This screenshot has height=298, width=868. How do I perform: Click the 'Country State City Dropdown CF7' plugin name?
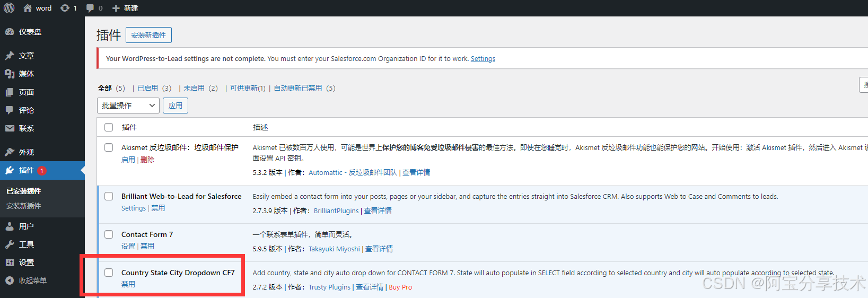(178, 273)
